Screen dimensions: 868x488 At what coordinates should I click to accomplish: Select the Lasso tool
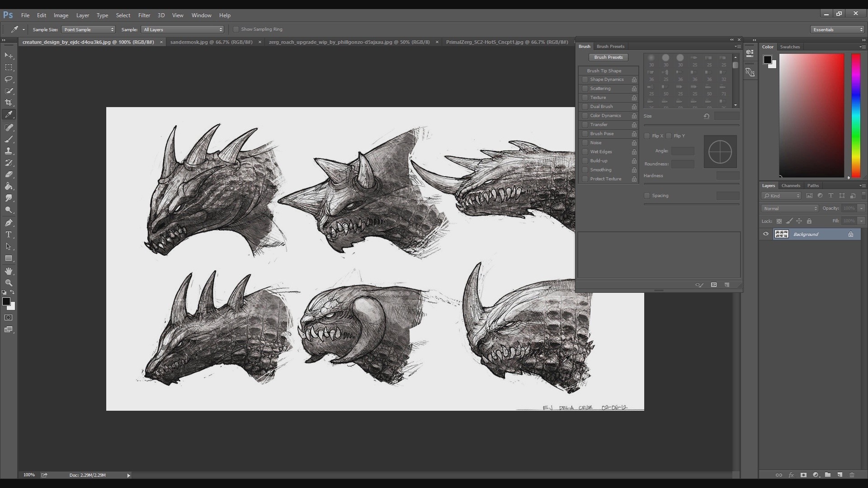pos(9,79)
